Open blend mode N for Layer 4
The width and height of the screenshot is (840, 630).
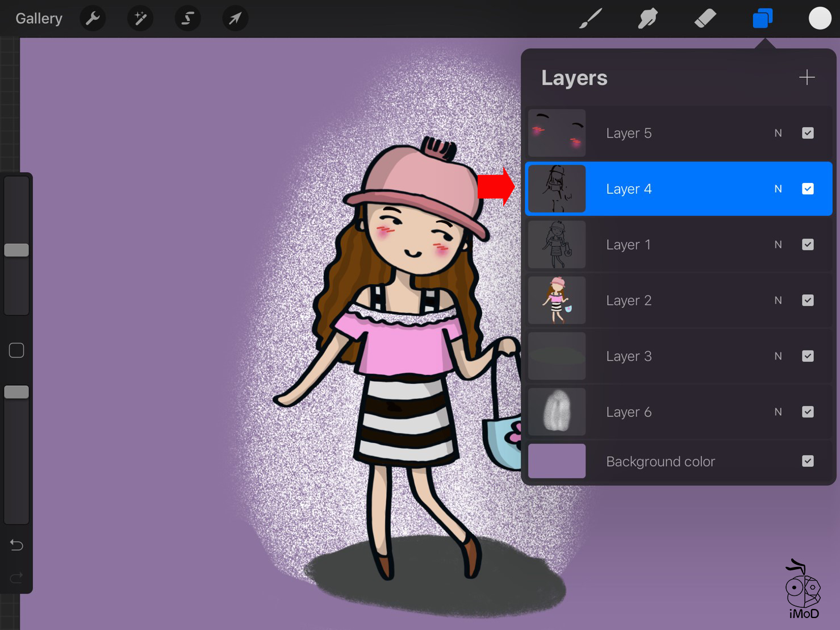pyautogui.click(x=778, y=189)
